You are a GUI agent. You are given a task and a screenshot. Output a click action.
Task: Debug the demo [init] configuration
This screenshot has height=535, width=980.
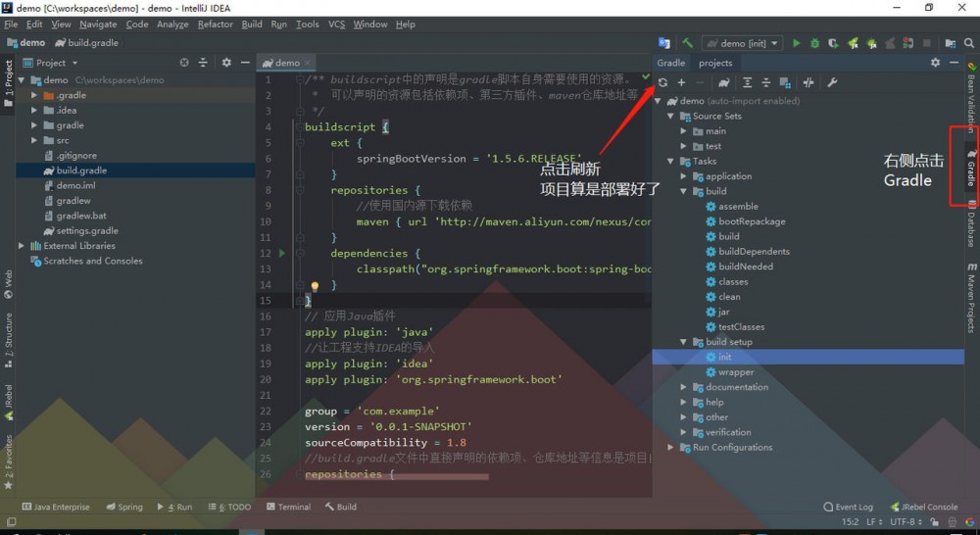tap(814, 43)
